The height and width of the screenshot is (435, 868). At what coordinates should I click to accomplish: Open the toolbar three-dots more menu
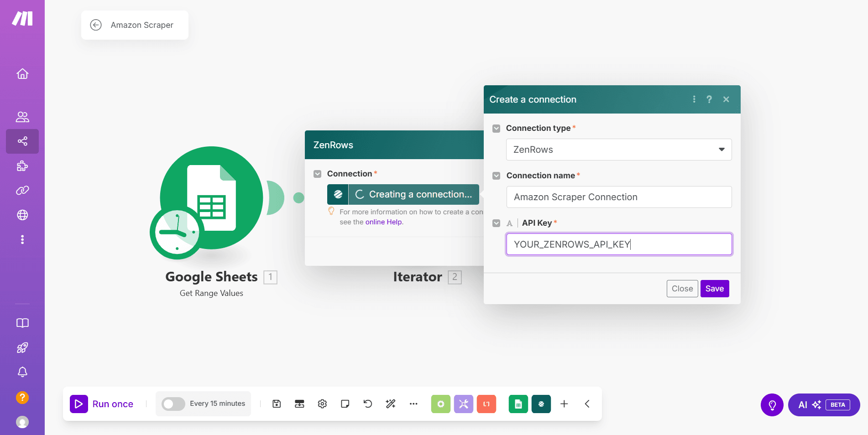pos(413,404)
